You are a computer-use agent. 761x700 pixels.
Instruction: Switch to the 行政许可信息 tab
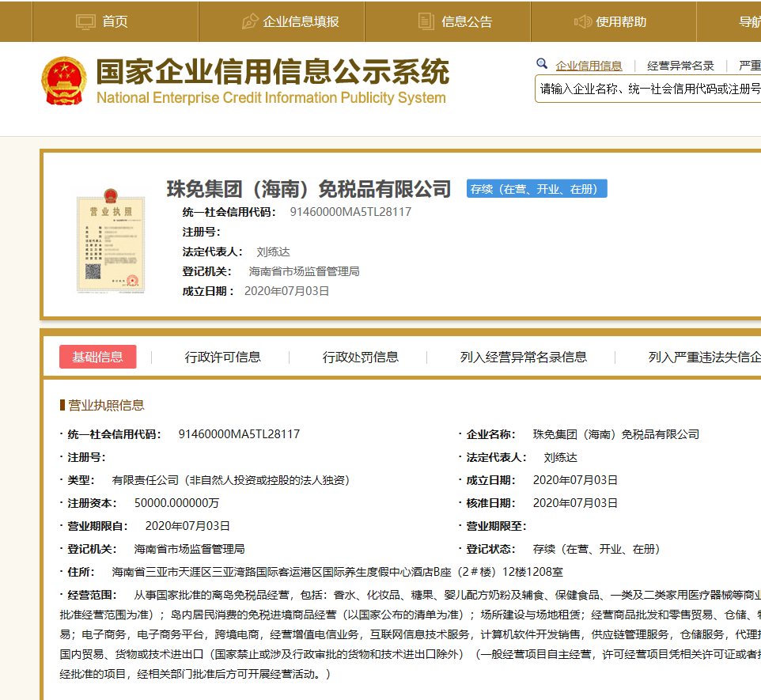pyautogui.click(x=223, y=357)
